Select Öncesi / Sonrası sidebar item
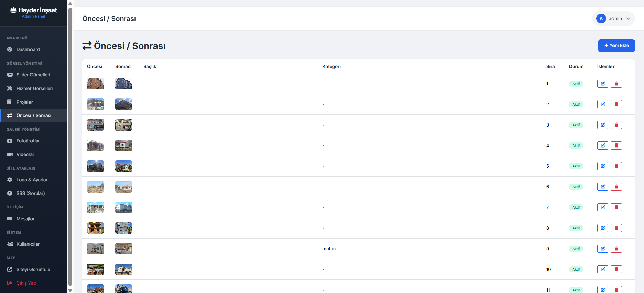The width and height of the screenshot is (644, 293). (34, 115)
